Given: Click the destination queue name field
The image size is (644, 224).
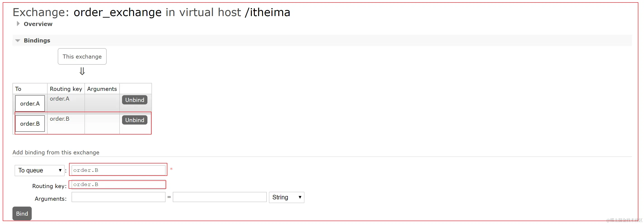Looking at the screenshot, I should pyautogui.click(x=118, y=170).
